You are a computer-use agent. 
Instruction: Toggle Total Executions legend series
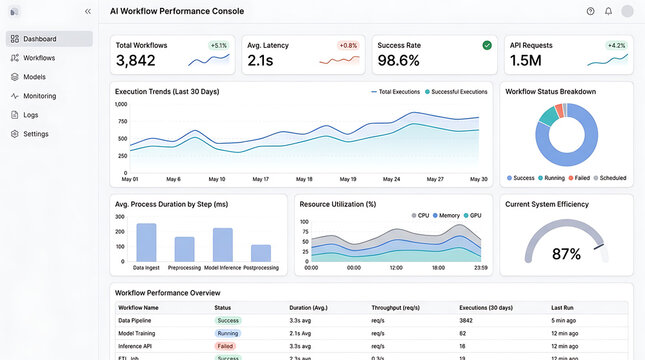395,92
